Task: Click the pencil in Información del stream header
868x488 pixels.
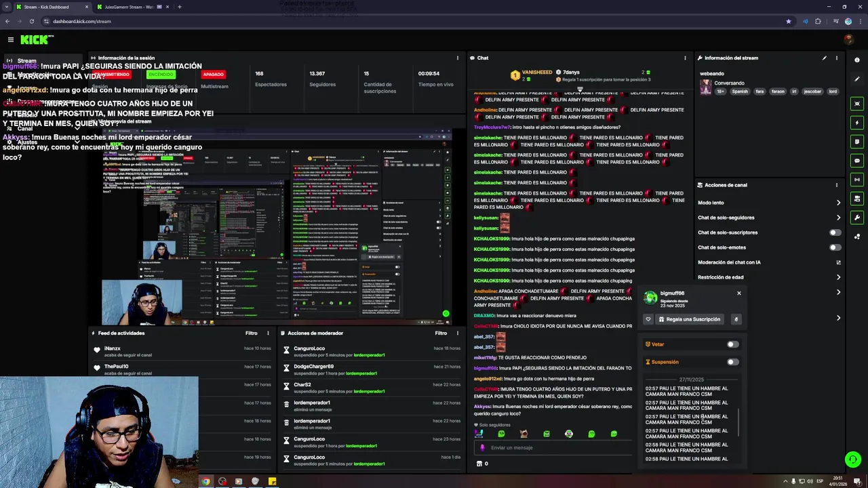Action: (825, 58)
